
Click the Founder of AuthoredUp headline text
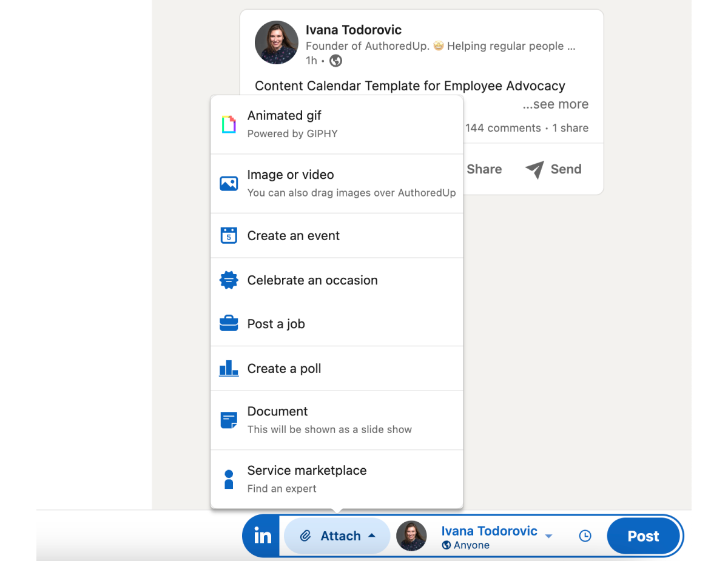coord(440,46)
